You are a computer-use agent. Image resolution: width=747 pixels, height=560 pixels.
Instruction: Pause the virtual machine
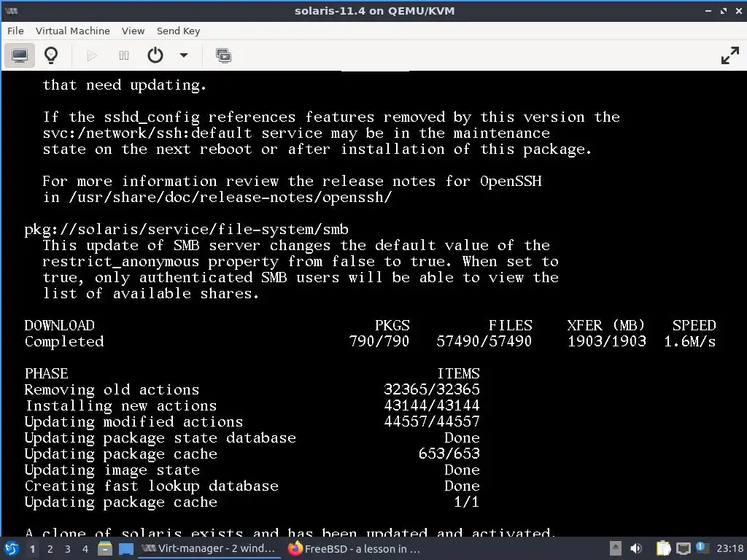pyautogui.click(x=124, y=55)
